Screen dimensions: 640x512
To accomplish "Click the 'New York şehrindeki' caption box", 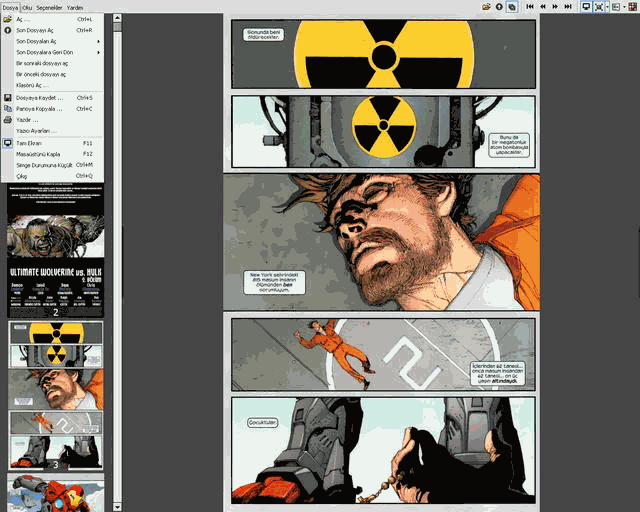I will (x=274, y=282).
